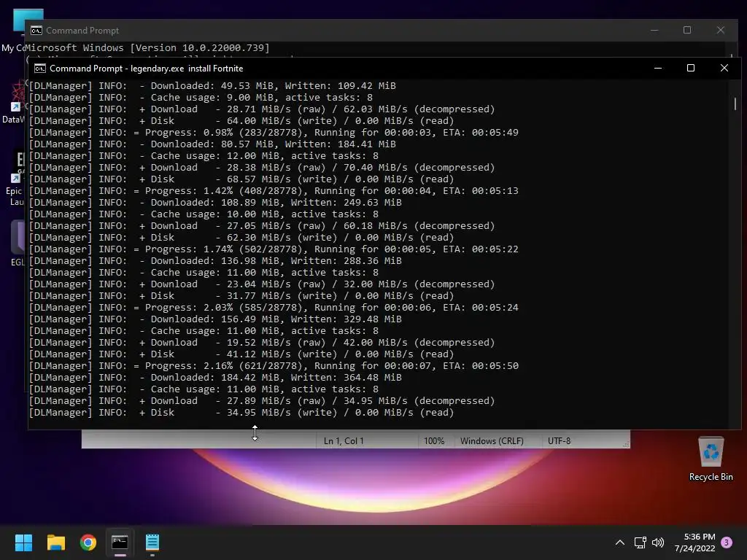Image resolution: width=747 pixels, height=560 pixels.
Task: Click the line with Progress: 1.42% (408/28778)
Action: [274, 190]
